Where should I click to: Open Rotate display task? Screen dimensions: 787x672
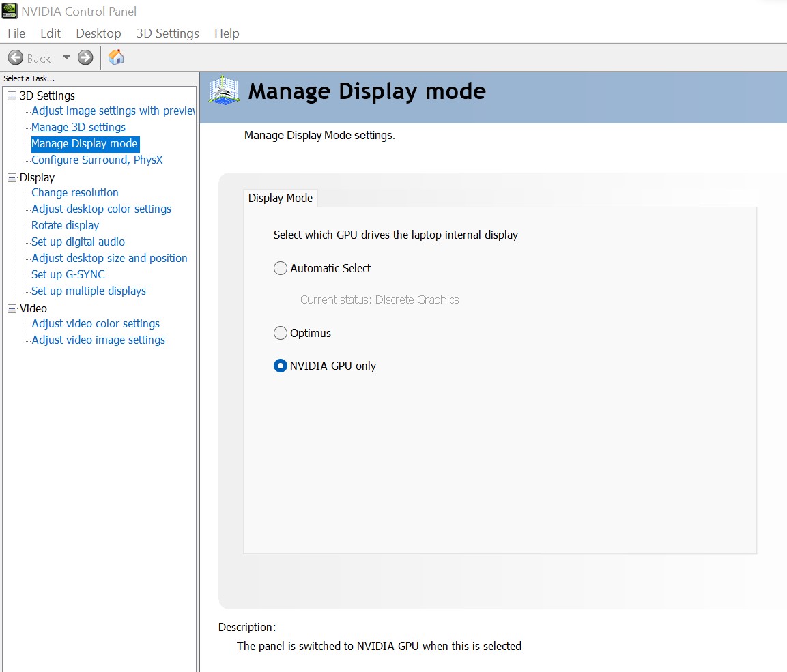[x=66, y=226]
